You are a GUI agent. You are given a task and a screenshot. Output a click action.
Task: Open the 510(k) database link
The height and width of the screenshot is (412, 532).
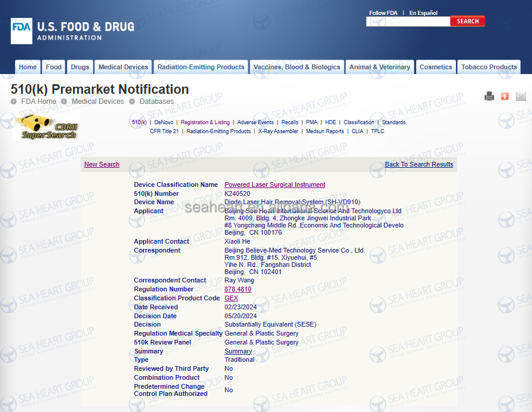coord(139,122)
